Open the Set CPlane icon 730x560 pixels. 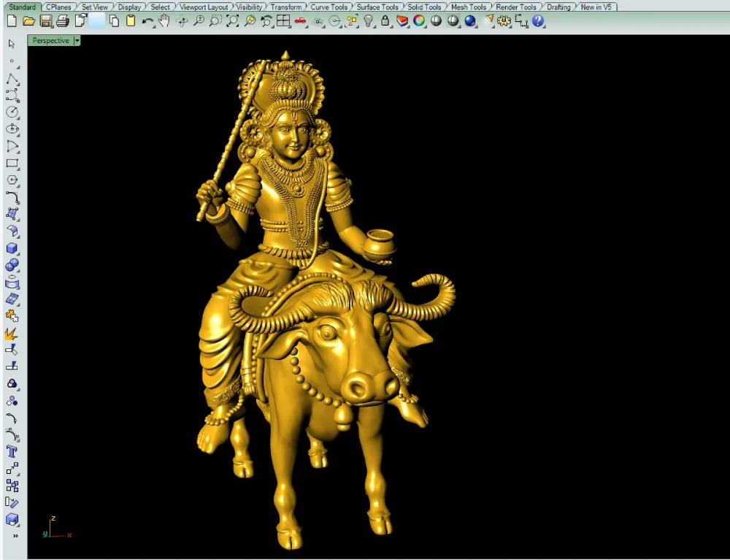[318, 21]
